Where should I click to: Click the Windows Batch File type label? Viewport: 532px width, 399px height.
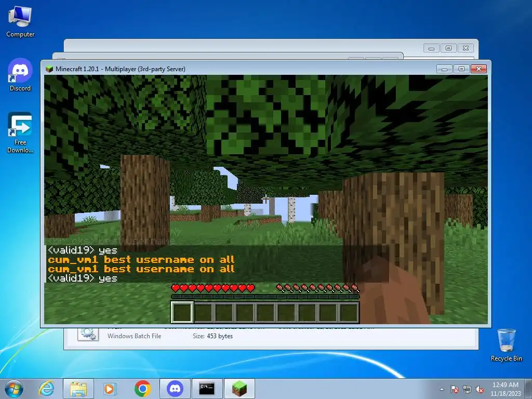click(x=135, y=336)
